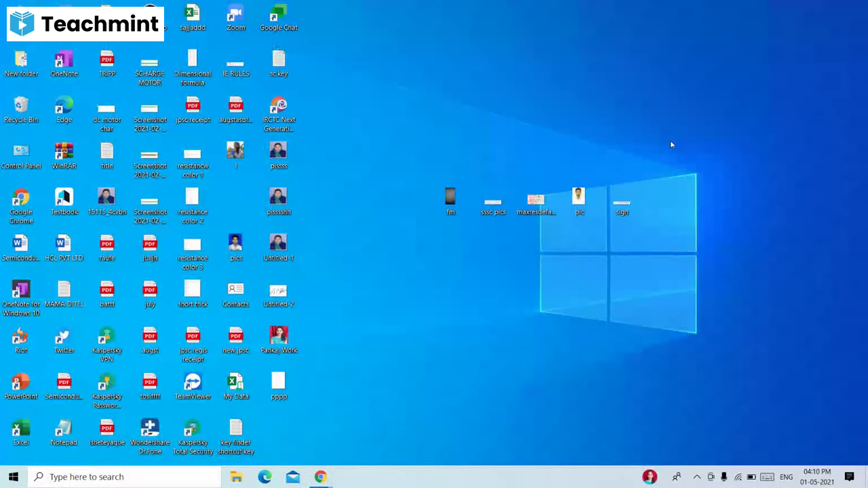This screenshot has height=488, width=868.
Task: Select the TRIPP PDF file
Action: click(107, 64)
